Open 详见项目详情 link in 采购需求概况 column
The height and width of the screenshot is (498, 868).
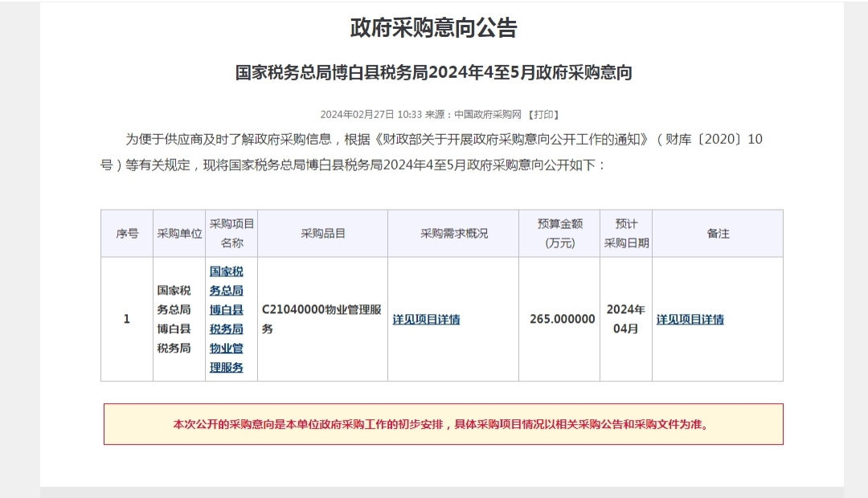(426, 319)
